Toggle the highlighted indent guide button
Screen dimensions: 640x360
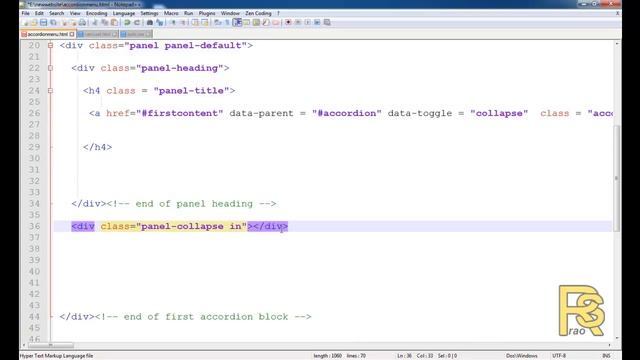[x=237, y=22]
